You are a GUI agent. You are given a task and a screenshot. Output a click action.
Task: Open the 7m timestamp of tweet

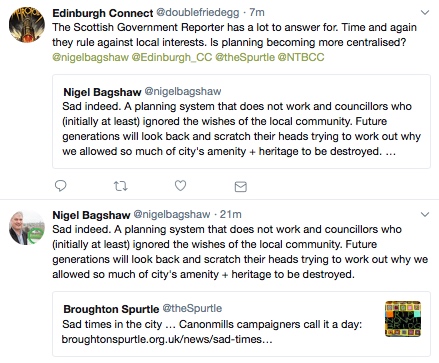pos(257,13)
